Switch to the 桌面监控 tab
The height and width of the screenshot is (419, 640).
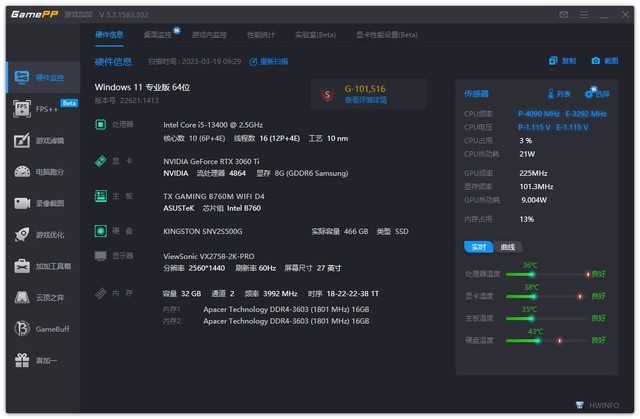(x=158, y=34)
